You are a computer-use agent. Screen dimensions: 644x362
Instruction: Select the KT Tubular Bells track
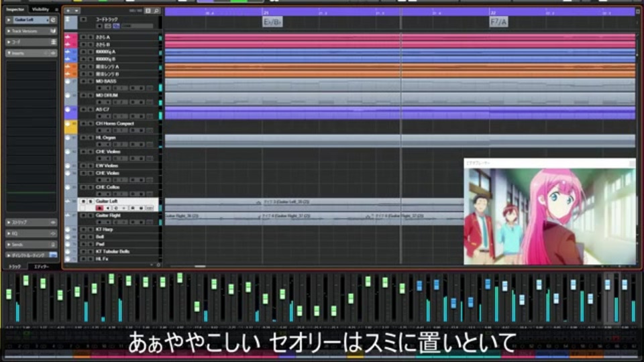tap(113, 251)
